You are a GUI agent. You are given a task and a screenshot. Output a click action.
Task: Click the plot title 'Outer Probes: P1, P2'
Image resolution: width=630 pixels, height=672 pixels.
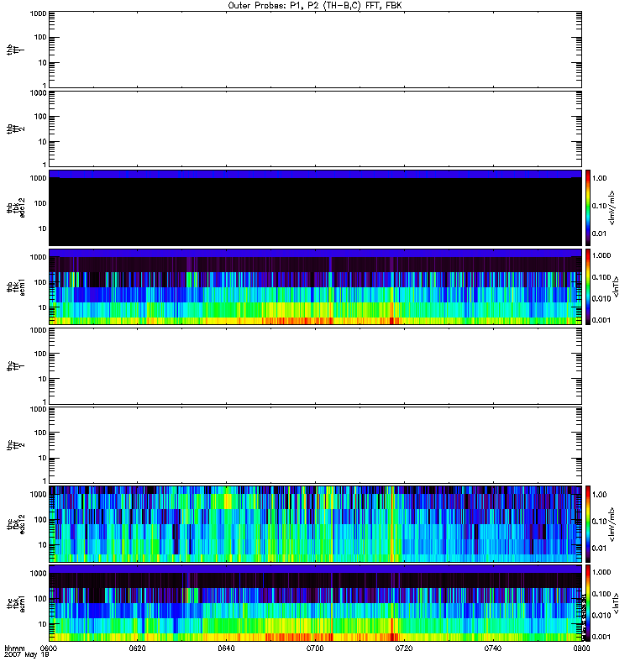click(x=314, y=5)
